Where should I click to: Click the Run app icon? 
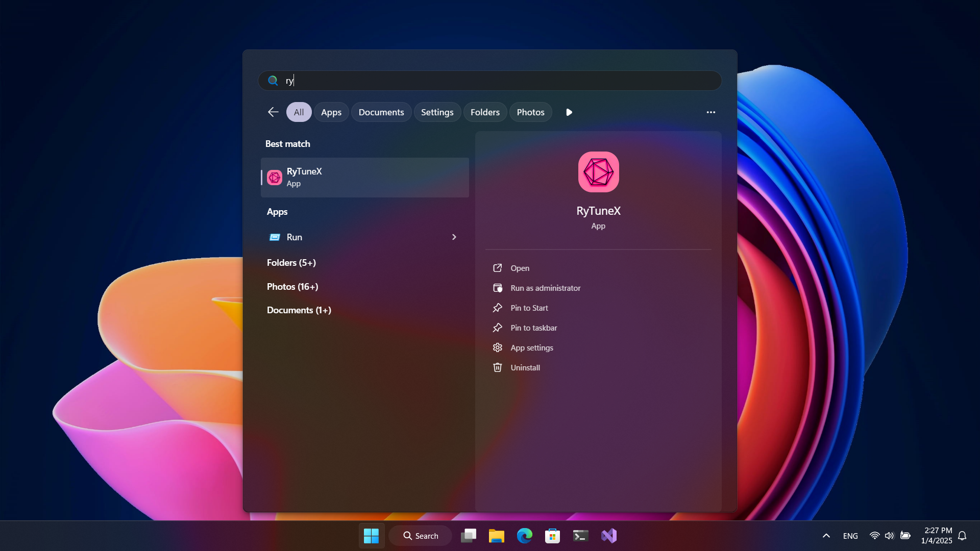[x=275, y=237]
